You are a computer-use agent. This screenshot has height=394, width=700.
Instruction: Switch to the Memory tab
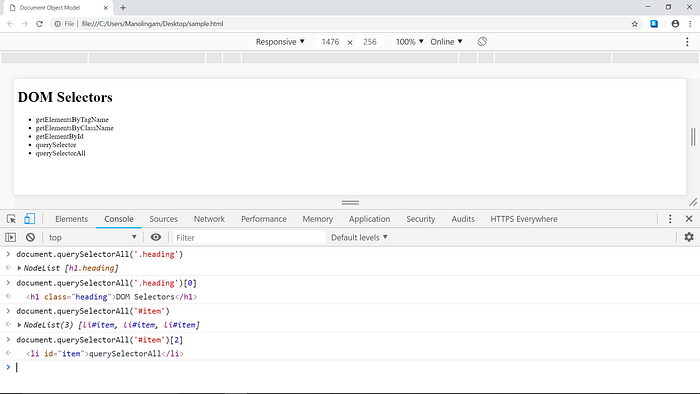pyautogui.click(x=317, y=219)
